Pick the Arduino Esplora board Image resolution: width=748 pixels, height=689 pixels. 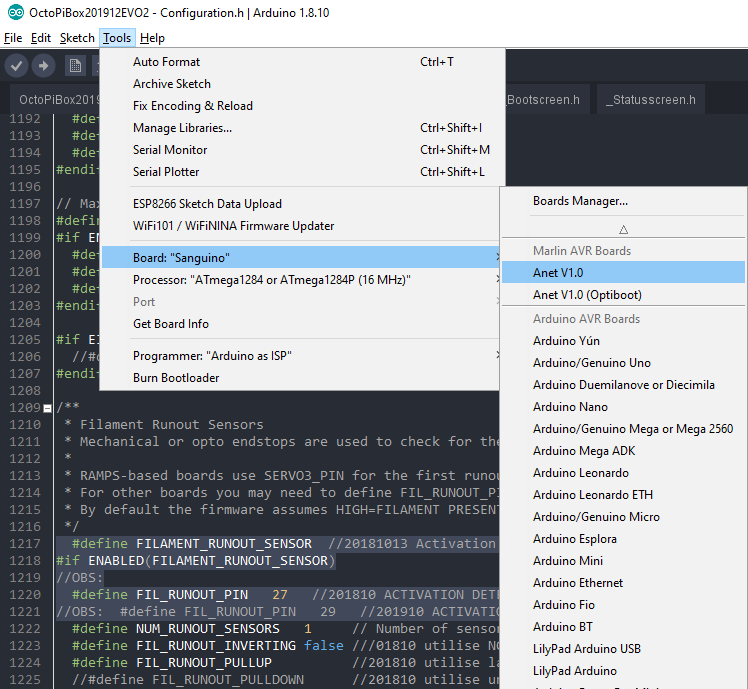click(x=623, y=539)
